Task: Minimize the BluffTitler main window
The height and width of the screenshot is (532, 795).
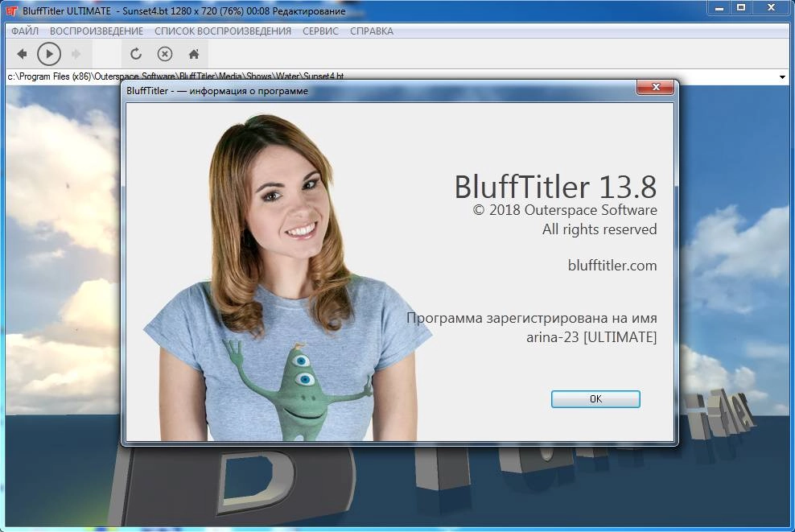Action: pyautogui.click(x=719, y=7)
